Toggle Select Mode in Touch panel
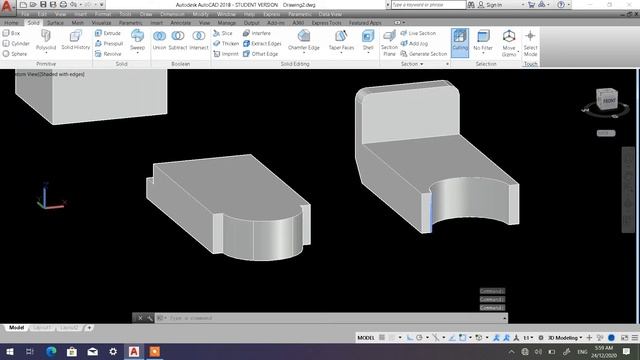 [x=530, y=42]
